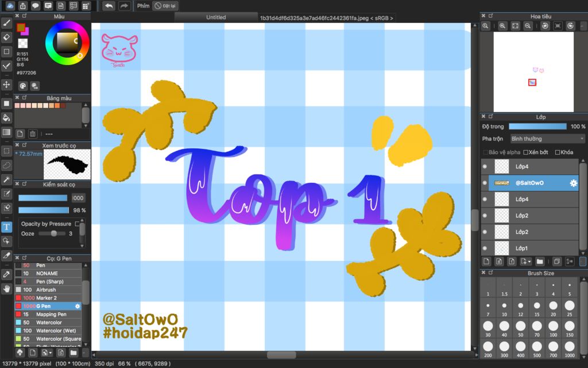Toggle visibility of @SaltOwO layer
588x368 pixels.
485,183
